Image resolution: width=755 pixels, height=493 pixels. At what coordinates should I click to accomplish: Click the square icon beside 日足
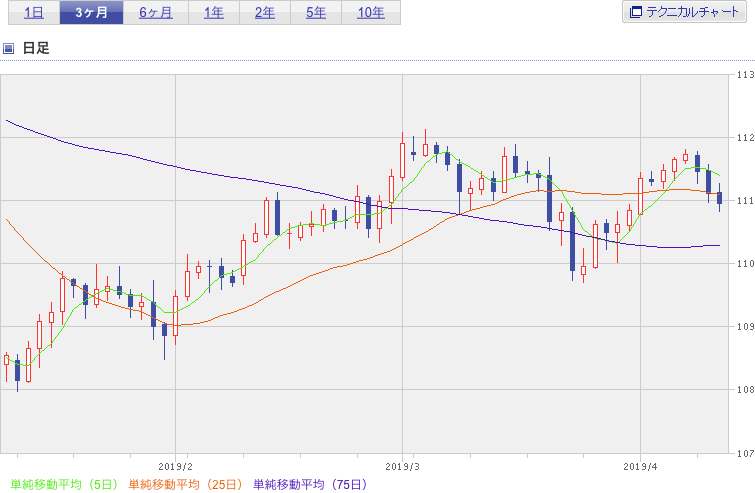tap(8, 48)
